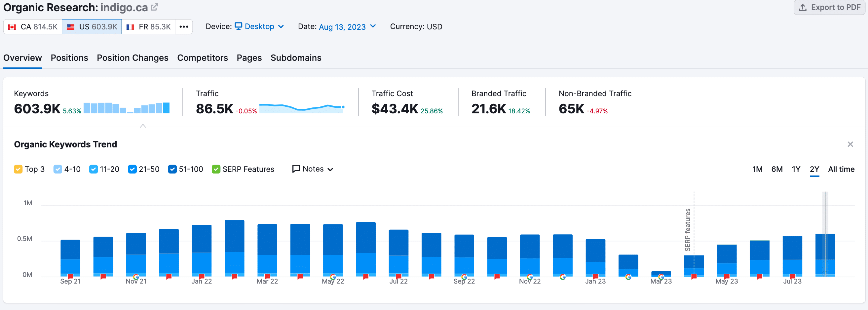Select the US 603.9K database
This screenshot has width=868, height=310.
pos(92,27)
